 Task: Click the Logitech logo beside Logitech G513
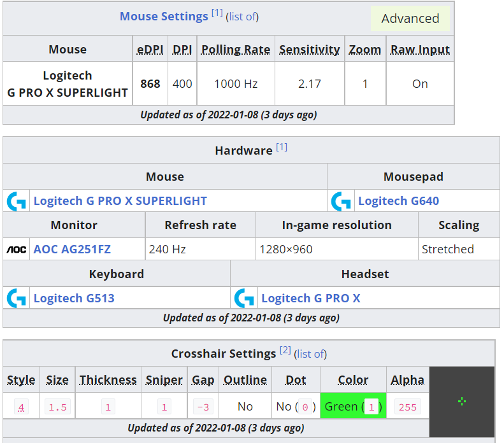tap(17, 299)
